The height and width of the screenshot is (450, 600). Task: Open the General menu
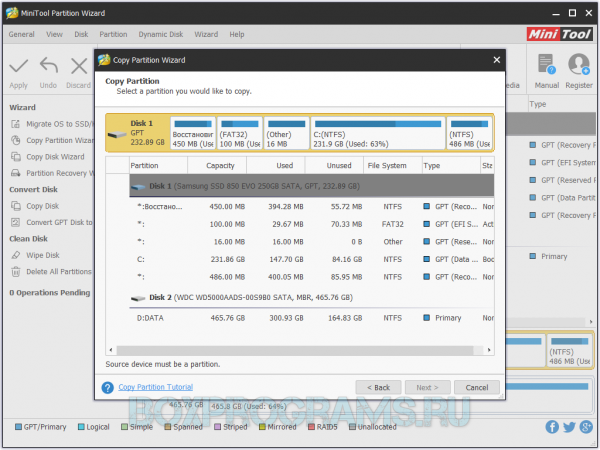pos(21,34)
